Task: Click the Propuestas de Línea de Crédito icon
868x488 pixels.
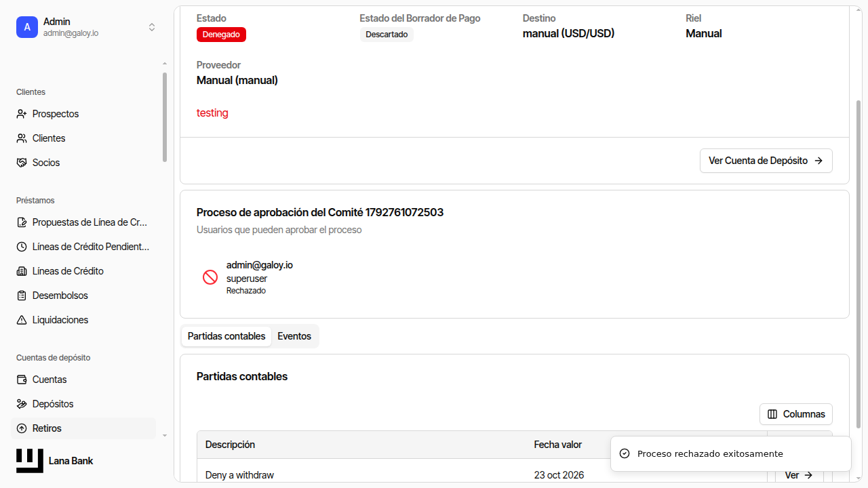Action: point(22,222)
